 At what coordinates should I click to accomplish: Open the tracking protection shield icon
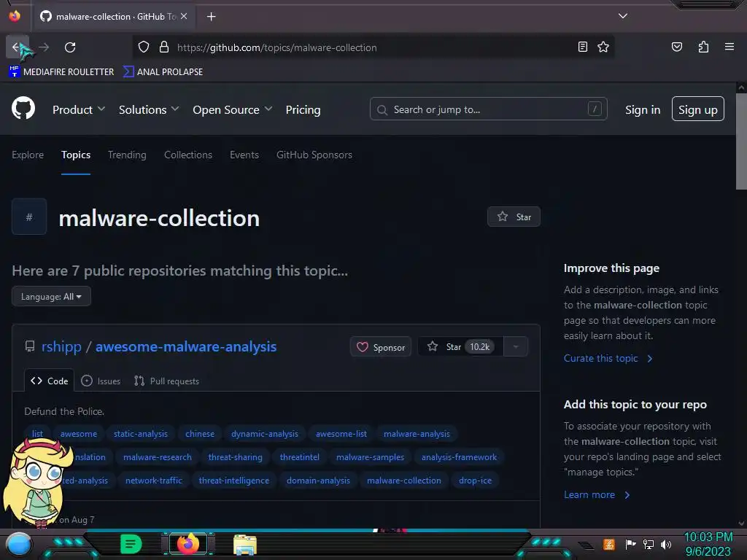[x=144, y=47]
